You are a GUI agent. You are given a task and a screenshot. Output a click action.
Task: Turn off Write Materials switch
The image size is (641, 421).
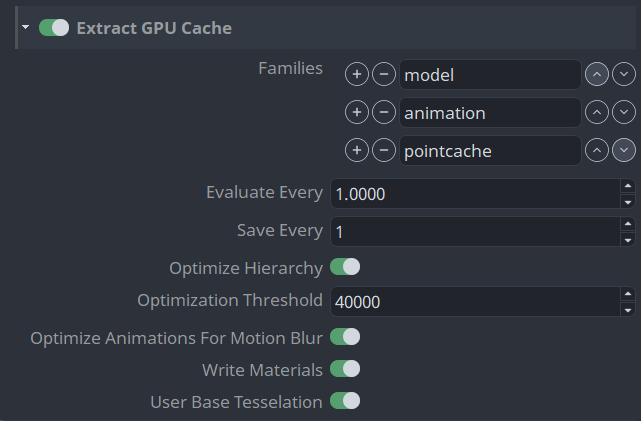(345, 369)
